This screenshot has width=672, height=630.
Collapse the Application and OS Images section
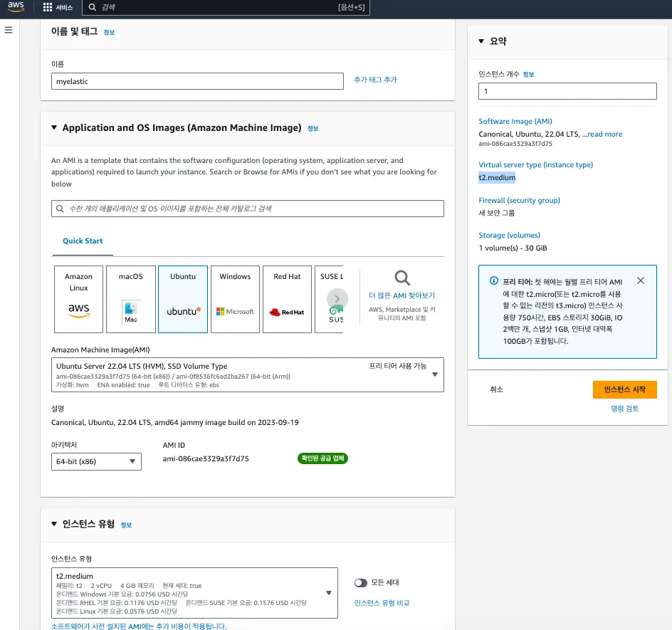pyautogui.click(x=54, y=127)
